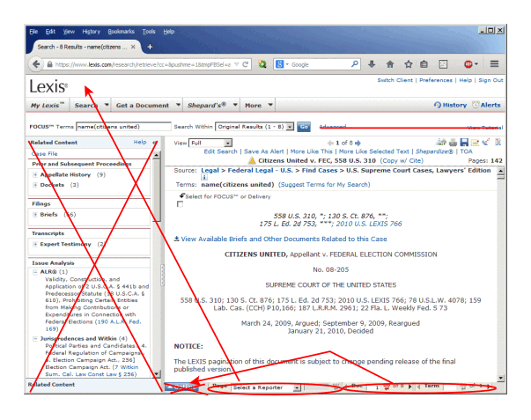Check the Select for FOCUS or Delivery checkbox
The width and height of the screenshot is (531, 420).
[x=181, y=203]
